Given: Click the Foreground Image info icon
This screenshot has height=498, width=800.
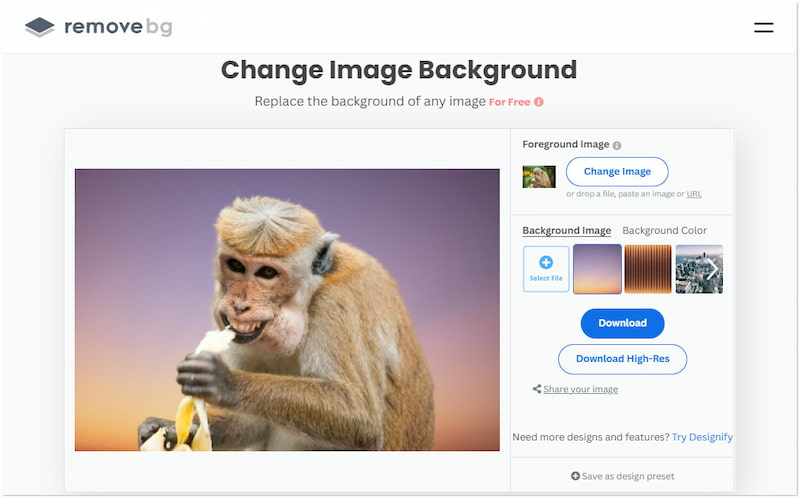Looking at the screenshot, I should (617, 145).
